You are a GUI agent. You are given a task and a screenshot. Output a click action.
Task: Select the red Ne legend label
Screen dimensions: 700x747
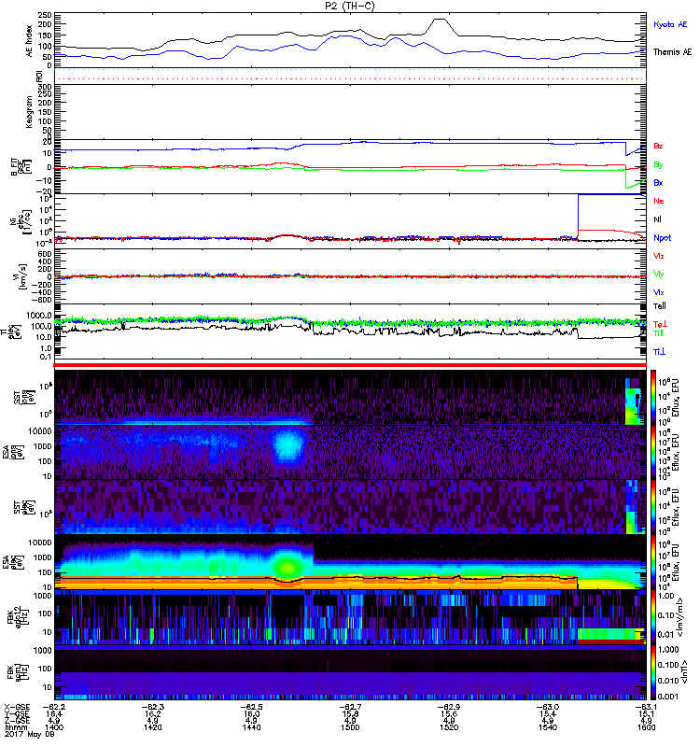659,201
